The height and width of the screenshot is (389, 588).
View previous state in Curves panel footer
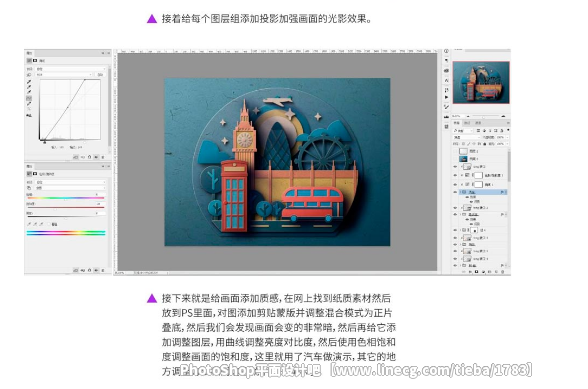click(x=83, y=157)
